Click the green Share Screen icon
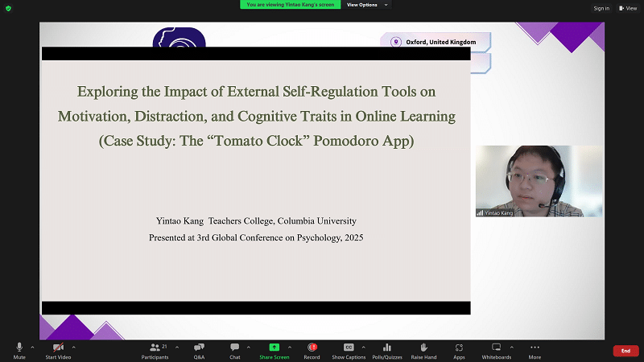The width and height of the screenshot is (644, 362). [x=274, y=348]
